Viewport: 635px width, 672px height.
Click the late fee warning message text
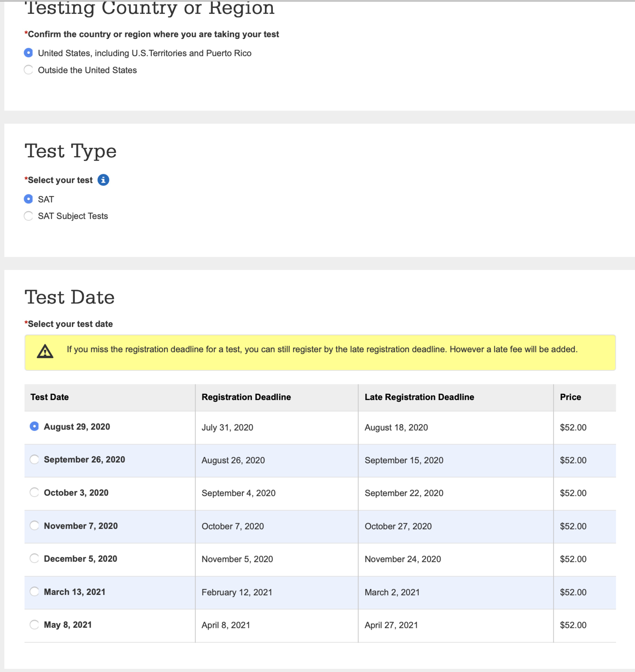tap(322, 349)
